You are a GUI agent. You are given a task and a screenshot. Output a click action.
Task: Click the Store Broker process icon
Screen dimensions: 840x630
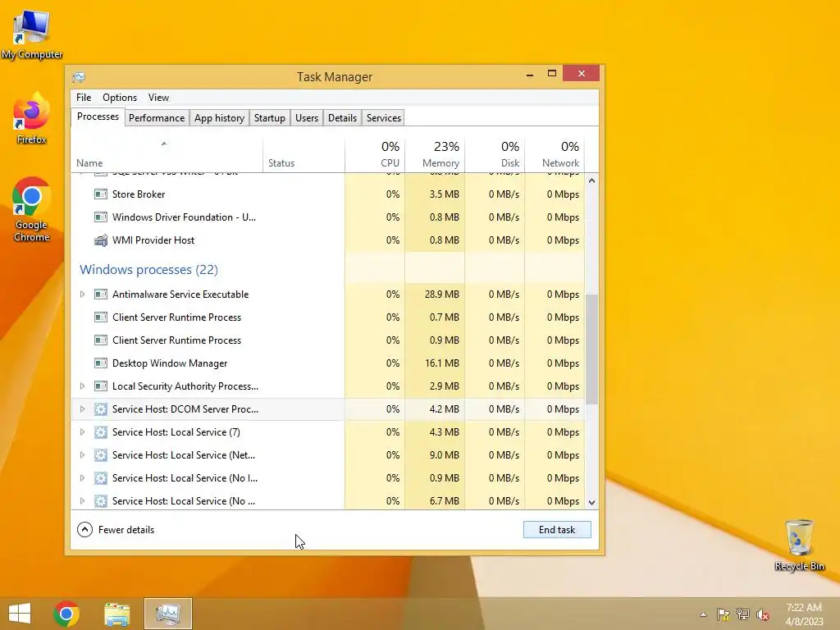(100, 194)
